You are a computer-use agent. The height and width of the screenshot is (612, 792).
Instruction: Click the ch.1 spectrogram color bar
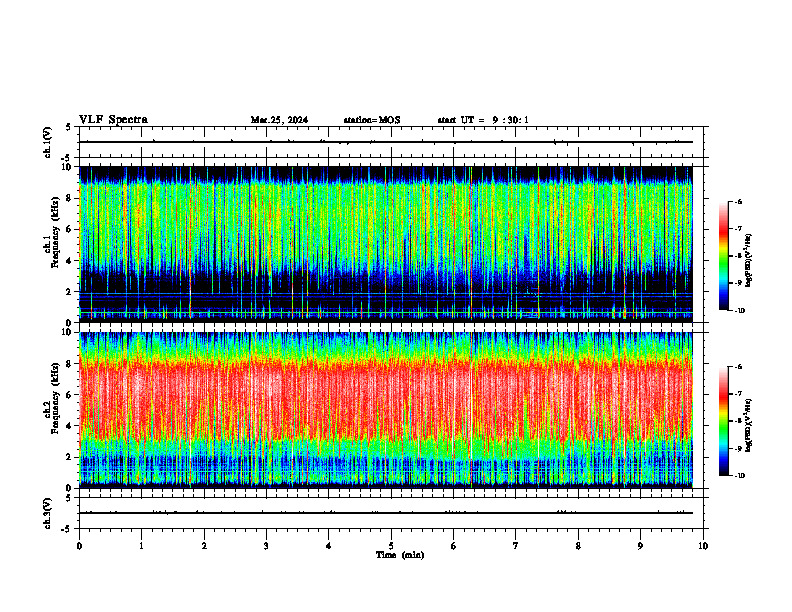pos(723,256)
